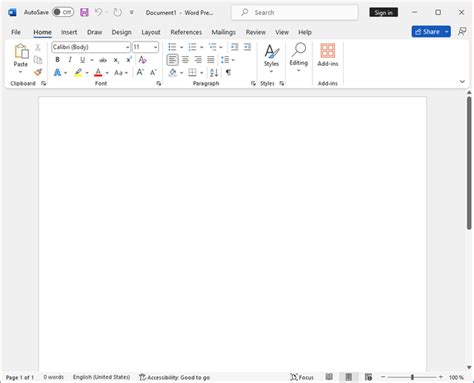Select the Italic formatting icon

70,60
